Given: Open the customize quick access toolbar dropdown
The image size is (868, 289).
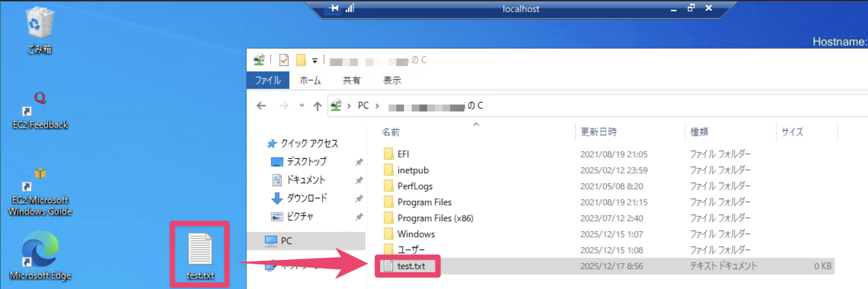Looking at the screenshot, I should click(x=315, y=61).
